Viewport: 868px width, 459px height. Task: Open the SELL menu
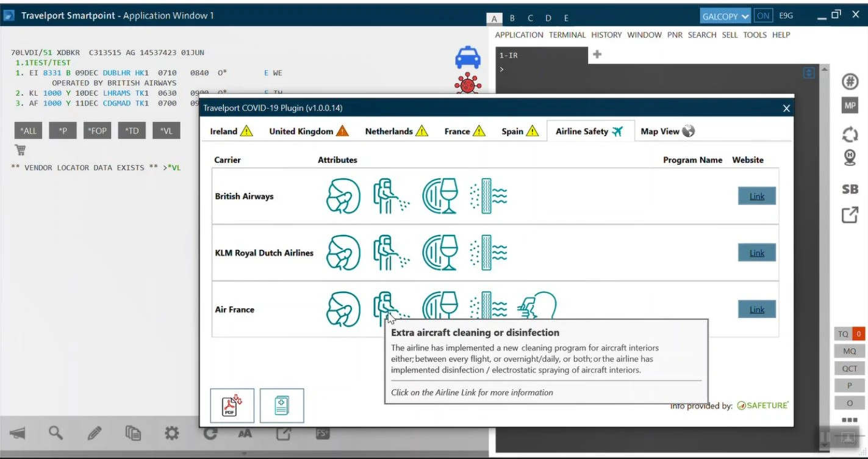[730, 35]
